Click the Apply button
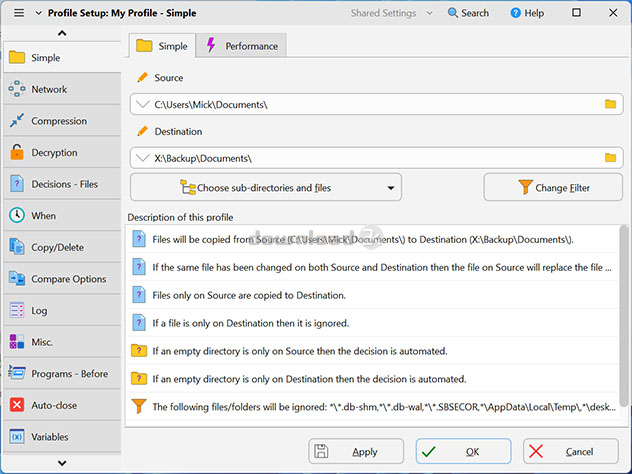Screen dimensions: 632x474 pos(356,451)
